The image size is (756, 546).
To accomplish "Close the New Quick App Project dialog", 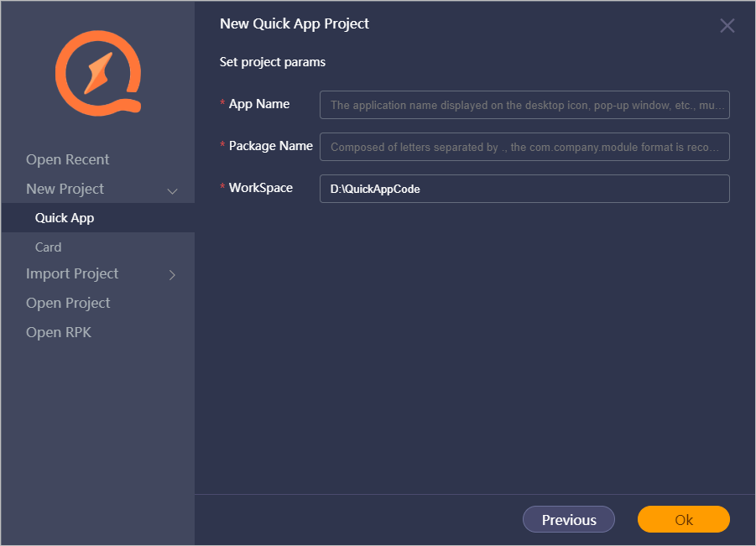I will coord(727,25).
